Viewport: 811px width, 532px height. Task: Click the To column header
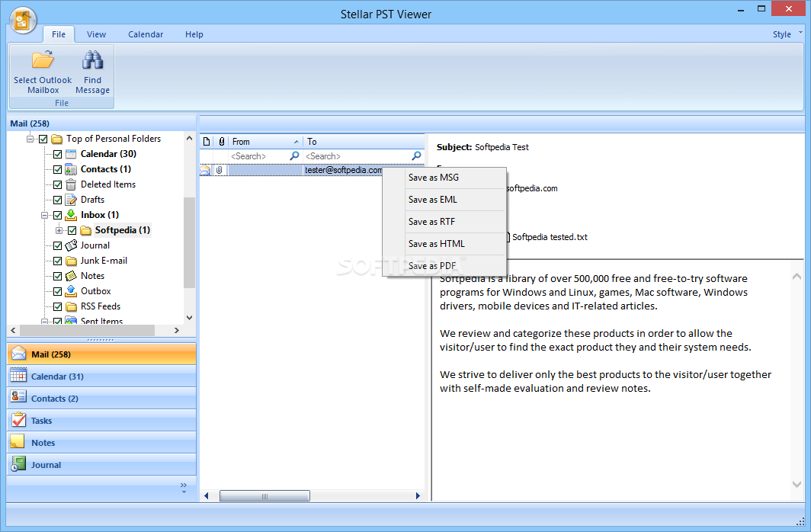pyautogui.click(x=364, y=141)
